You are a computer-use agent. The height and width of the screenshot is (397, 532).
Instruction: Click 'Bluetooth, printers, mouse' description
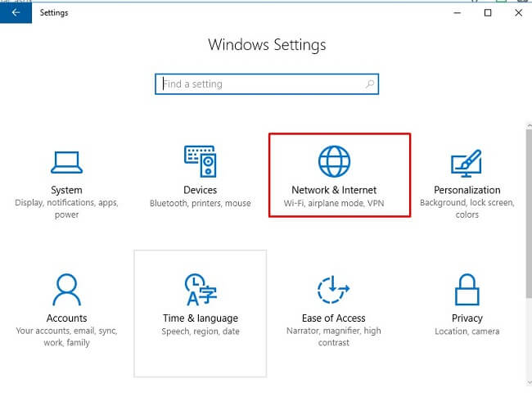click(201, 203)
